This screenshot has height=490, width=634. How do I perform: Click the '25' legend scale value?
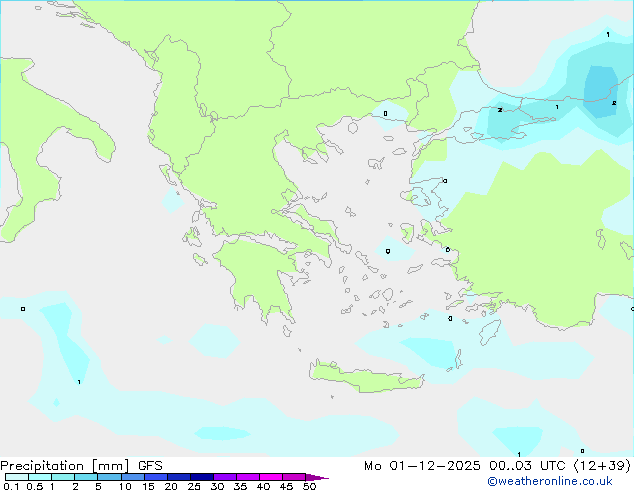click(x=194, y=486)
